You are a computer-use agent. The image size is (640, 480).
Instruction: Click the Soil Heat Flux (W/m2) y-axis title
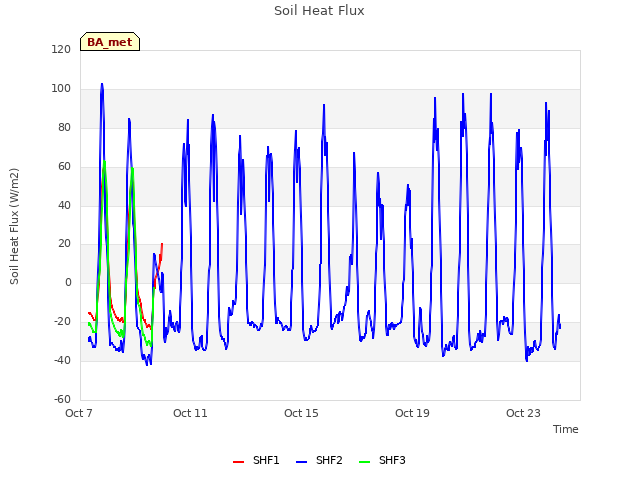pyautogui.click(x=14, y=226)
